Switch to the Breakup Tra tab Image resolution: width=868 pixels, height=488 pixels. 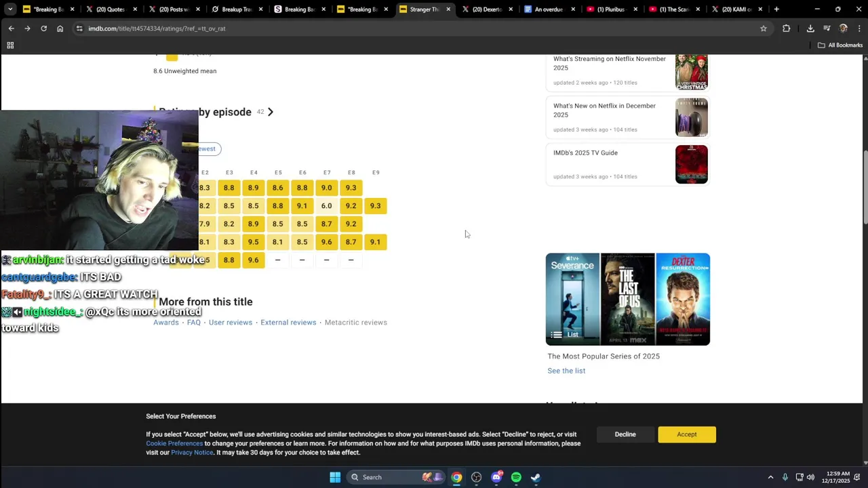pyautogui.click(x=236, y=9)
